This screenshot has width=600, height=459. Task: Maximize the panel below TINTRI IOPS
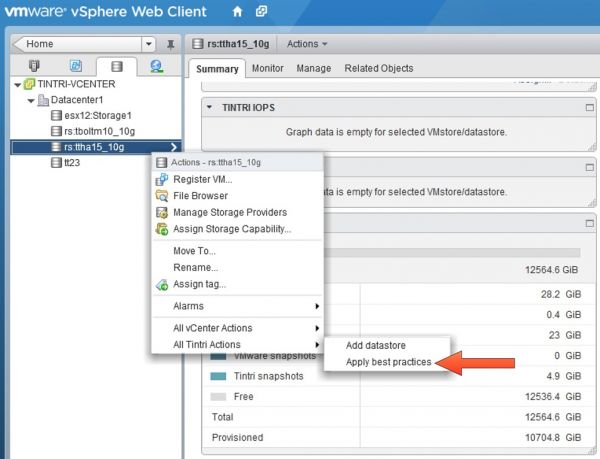tap(590, 168)
